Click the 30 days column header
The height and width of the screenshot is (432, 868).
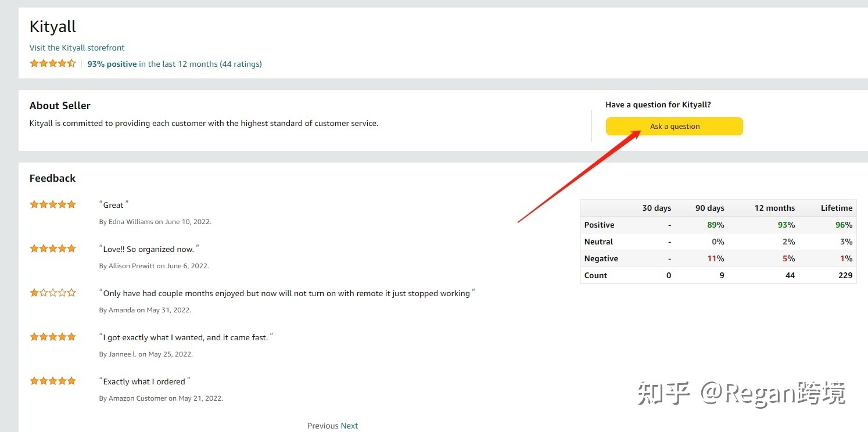click(657, 208)
